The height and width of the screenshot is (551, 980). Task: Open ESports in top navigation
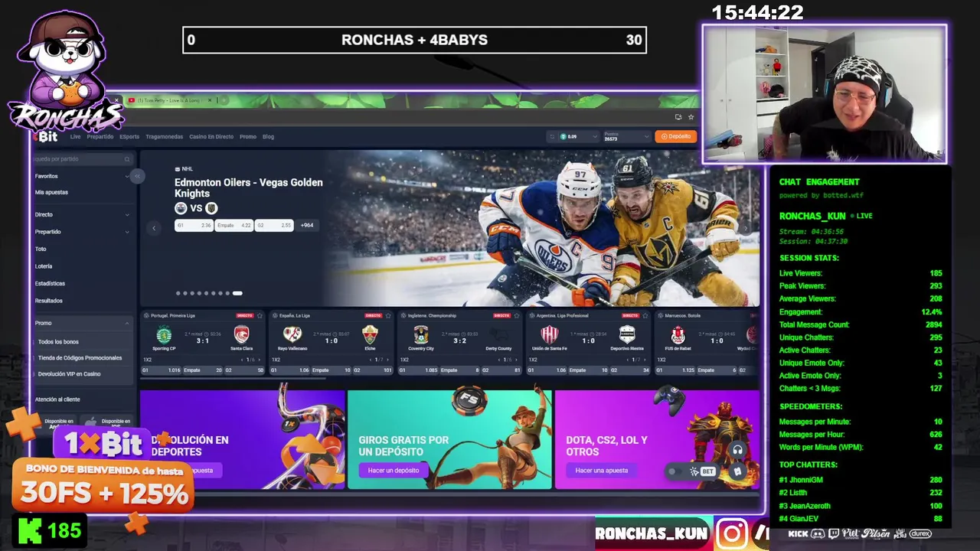[x=129, y=137]
